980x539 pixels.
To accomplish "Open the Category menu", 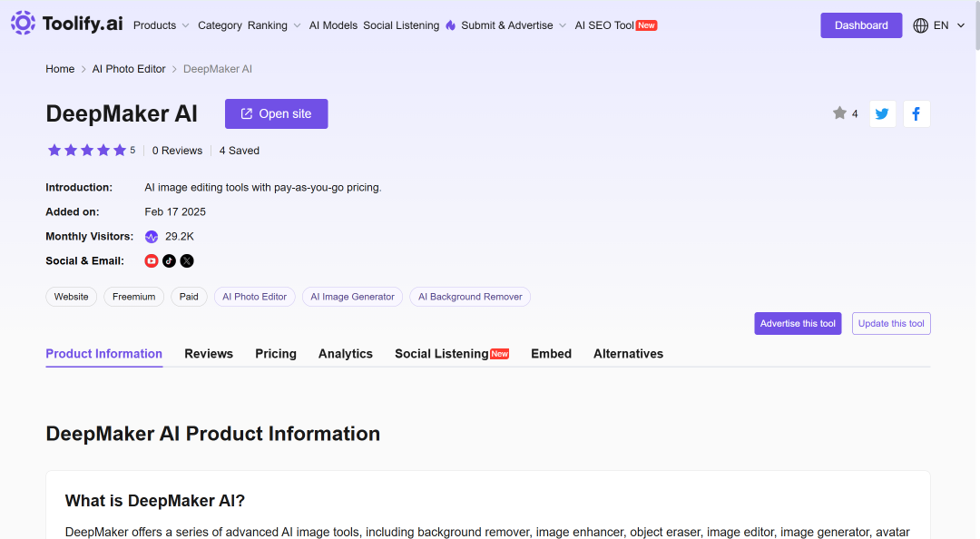I will point(220,25).
